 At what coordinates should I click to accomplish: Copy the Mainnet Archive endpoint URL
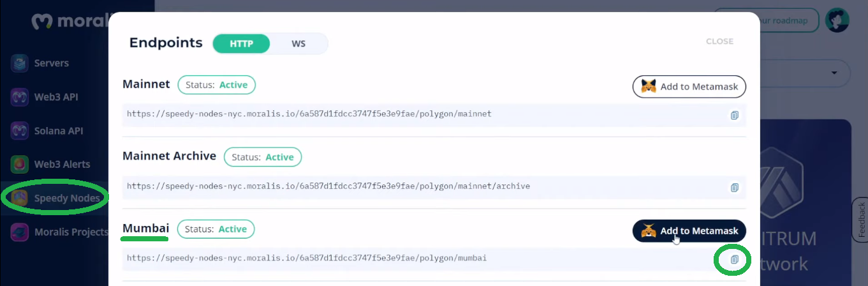point(734,187)
